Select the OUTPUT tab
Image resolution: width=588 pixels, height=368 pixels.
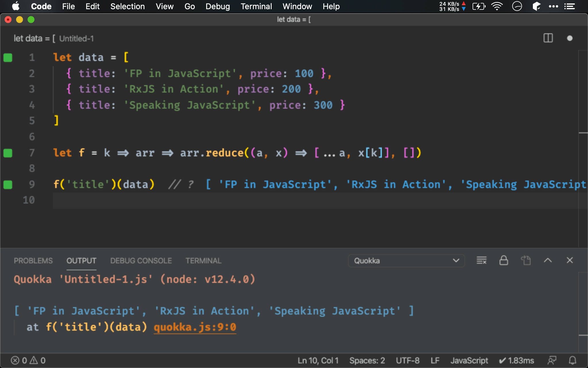(x=81, y=261)
